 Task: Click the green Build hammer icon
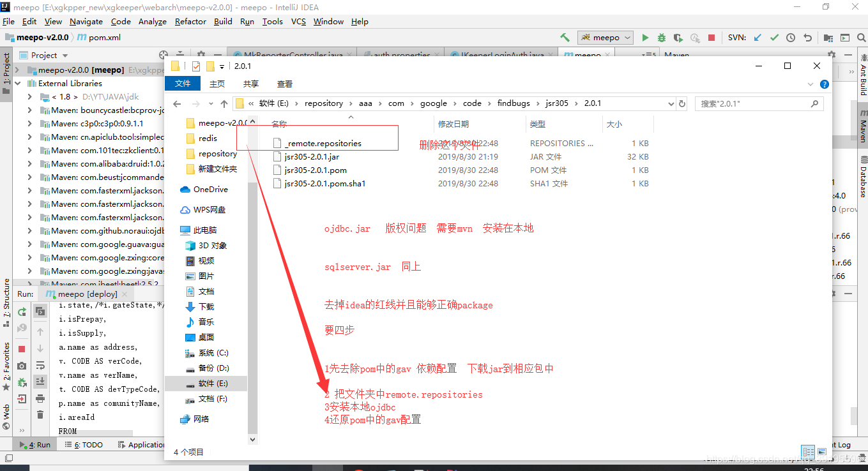tap(565, 38)
